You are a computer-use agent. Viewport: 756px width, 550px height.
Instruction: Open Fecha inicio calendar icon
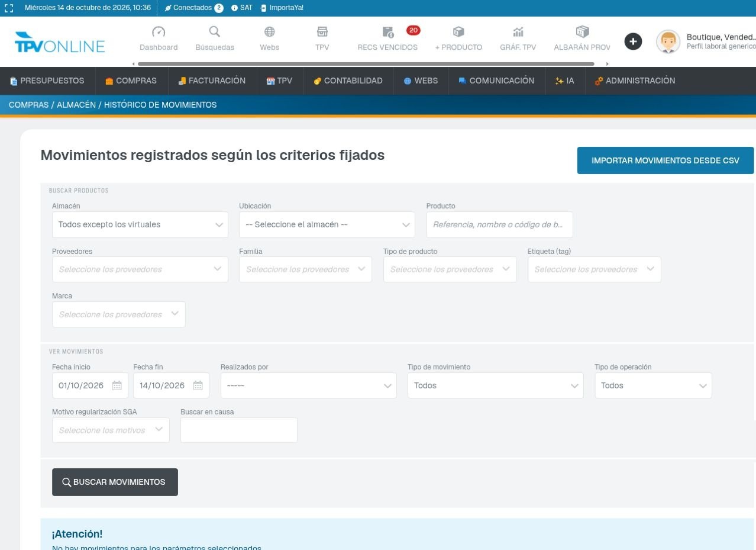pyautogui.click(x=117, y=385)
